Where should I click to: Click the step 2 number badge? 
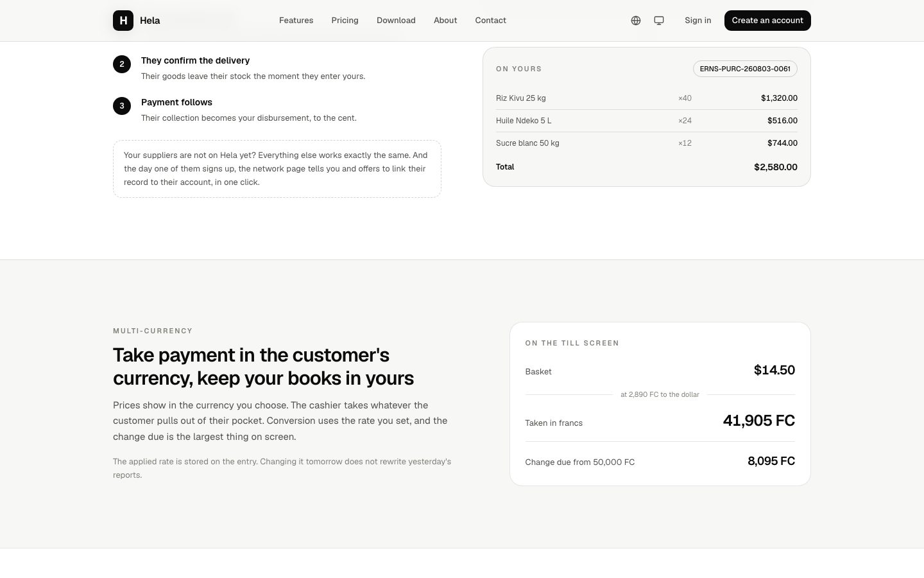[x=122, y=64]
